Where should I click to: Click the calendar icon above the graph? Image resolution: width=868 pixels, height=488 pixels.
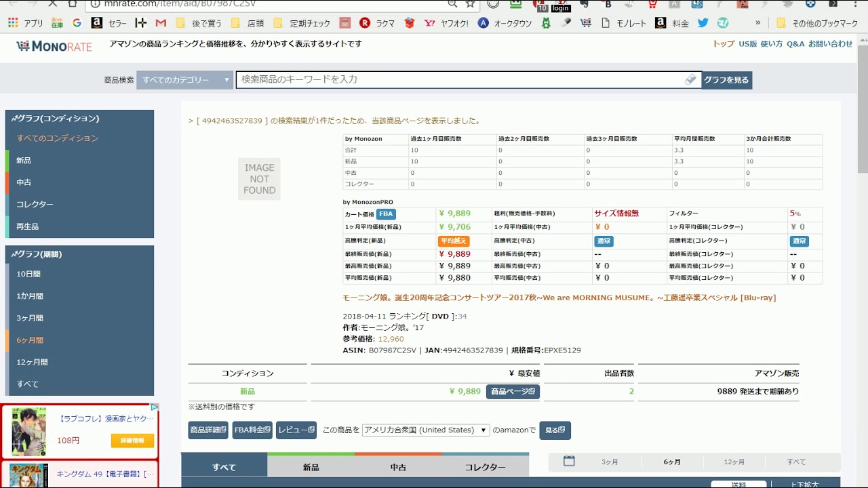pyautogui.click(x=569, y=461)
